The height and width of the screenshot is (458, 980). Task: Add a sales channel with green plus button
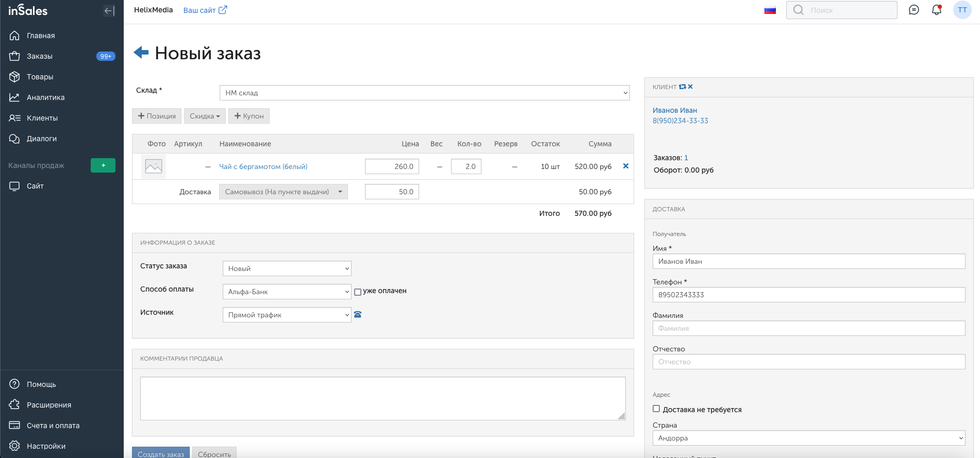pyautogui.click(x=103, y=165)
